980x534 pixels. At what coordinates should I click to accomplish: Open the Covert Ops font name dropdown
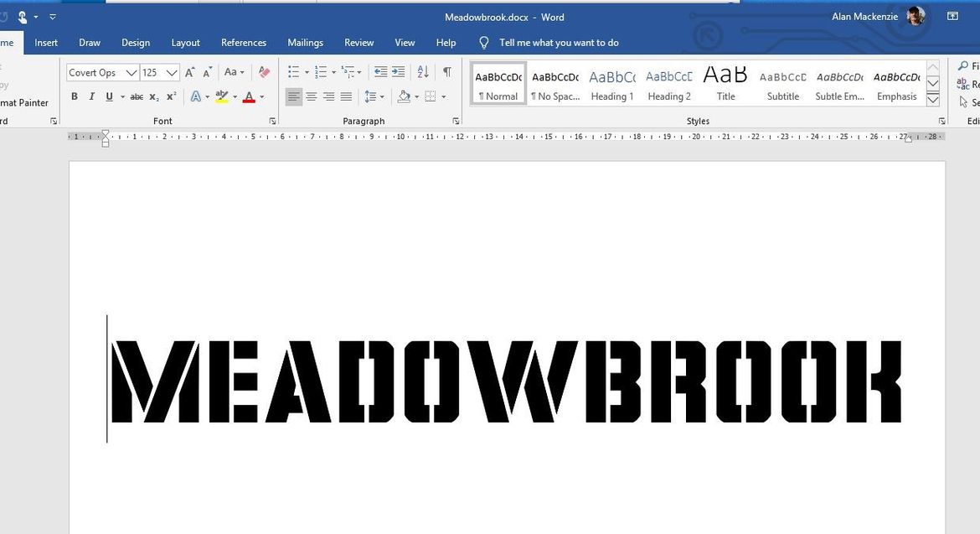(x=132, y=73)
